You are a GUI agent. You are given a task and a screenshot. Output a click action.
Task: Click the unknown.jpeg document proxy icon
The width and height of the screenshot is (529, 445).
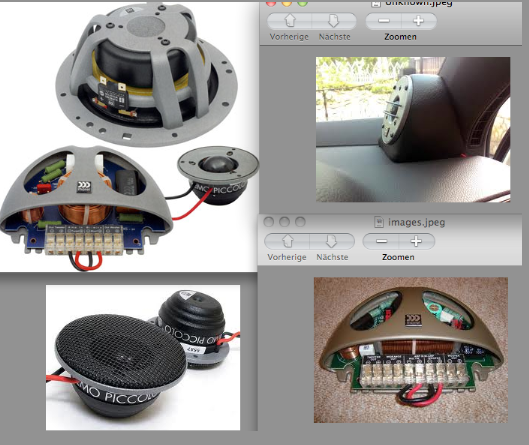[x=376, y=4]
